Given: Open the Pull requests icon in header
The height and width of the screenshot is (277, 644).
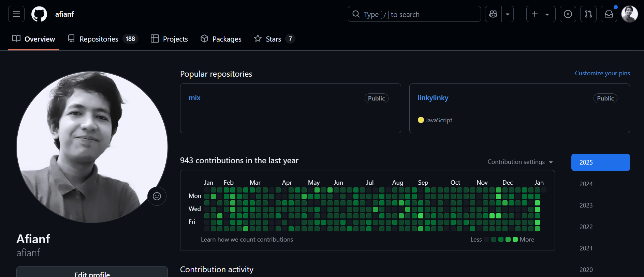Looking at the screenshot, I should 588,14.
